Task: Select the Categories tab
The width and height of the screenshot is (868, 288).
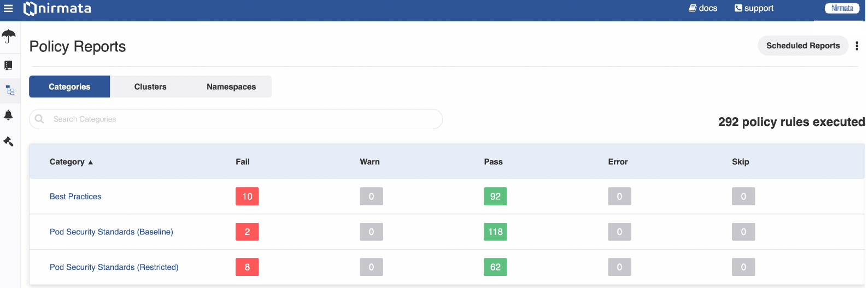Action: click(x=69, y=87)
